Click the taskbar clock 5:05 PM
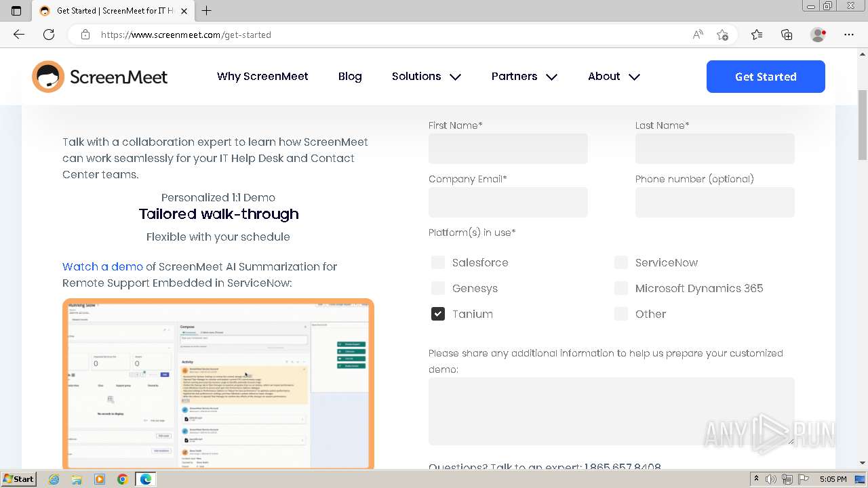This screenshot has height=488, width=868. pyautogui.click(x=833, y=479)
